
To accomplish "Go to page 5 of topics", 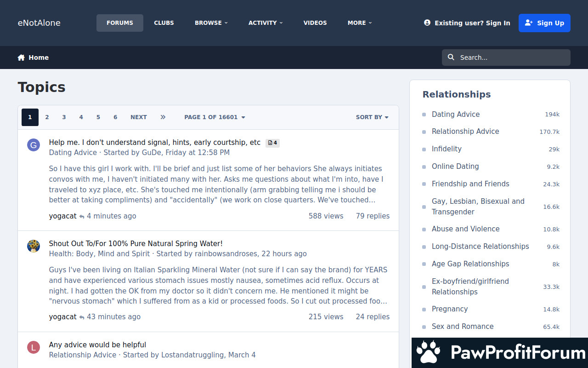I will [98, 117].
